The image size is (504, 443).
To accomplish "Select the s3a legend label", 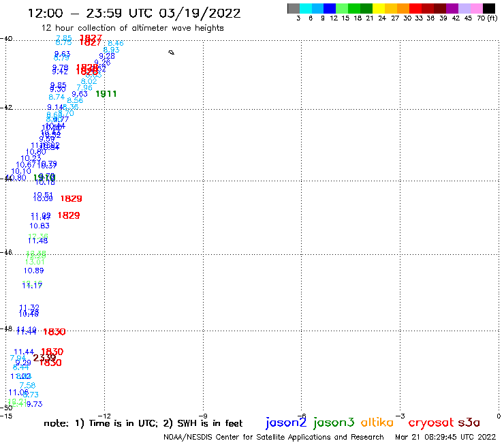I will pyautogui.click(x=469, y=423).
